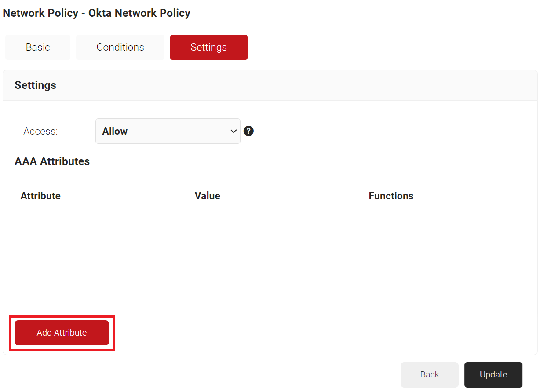This screenshot has width=540, height=392.
Task: Click the Network Policy - Okta Network Policy title
Action: coord(97,13)
